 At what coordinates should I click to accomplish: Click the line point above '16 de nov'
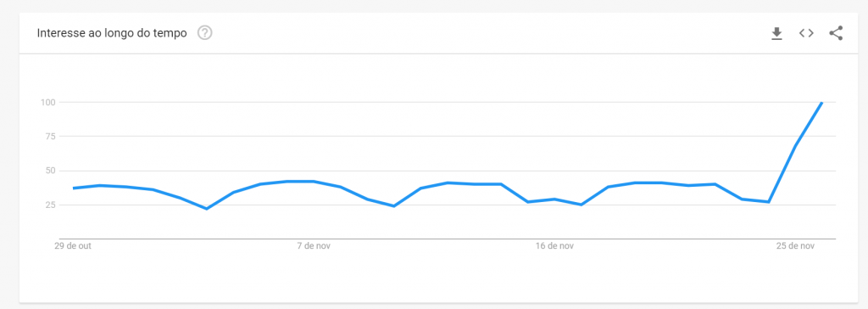[x=554, y=199]
